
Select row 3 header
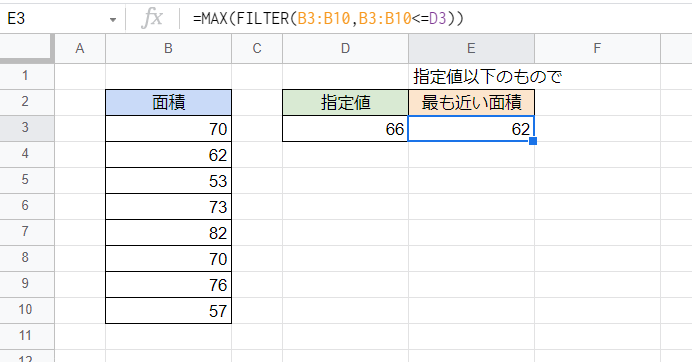point(26,128)
